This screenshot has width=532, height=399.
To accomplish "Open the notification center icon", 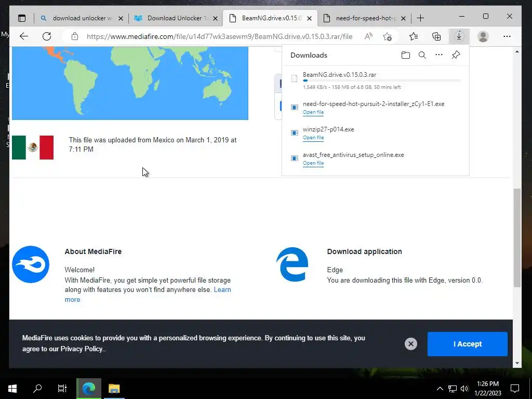I will point(515,389).
